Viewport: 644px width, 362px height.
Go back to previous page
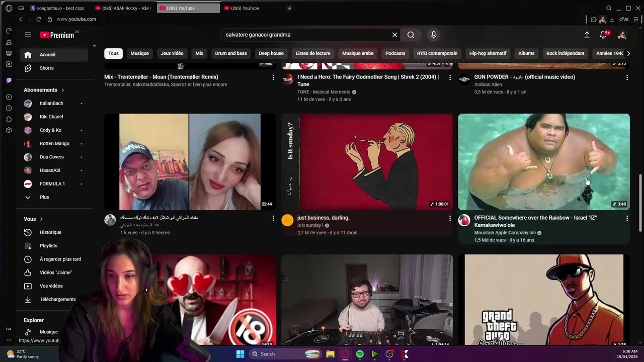click(x=21, y=19)
